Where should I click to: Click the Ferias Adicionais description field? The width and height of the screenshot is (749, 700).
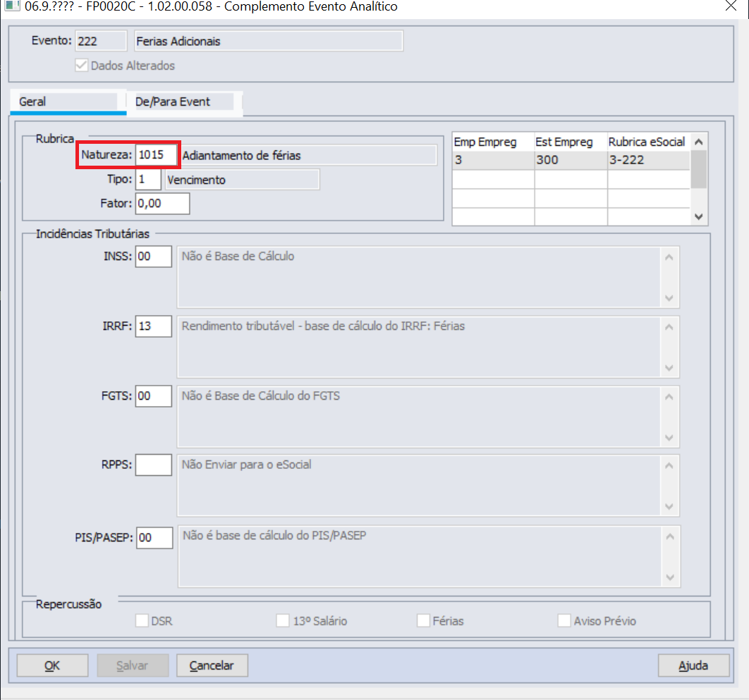(269, 41)
